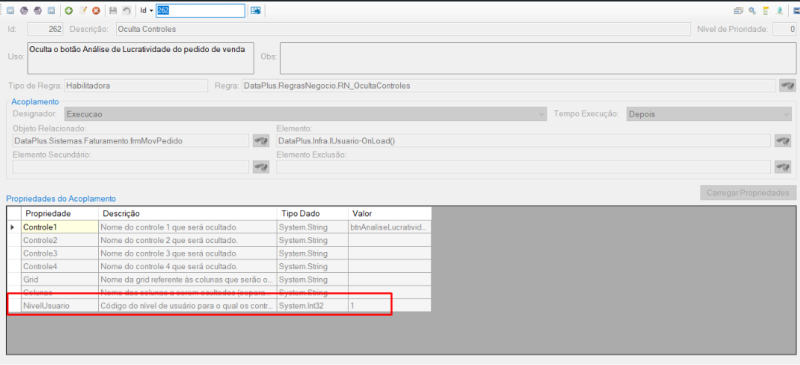Select the Grid property cell

pos(60,280)
